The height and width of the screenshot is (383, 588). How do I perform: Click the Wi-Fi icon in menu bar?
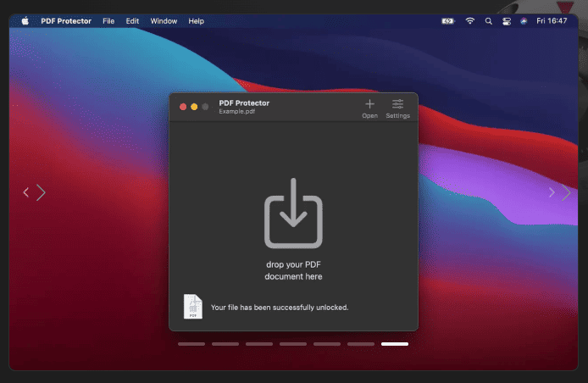(x=470, y=21)
